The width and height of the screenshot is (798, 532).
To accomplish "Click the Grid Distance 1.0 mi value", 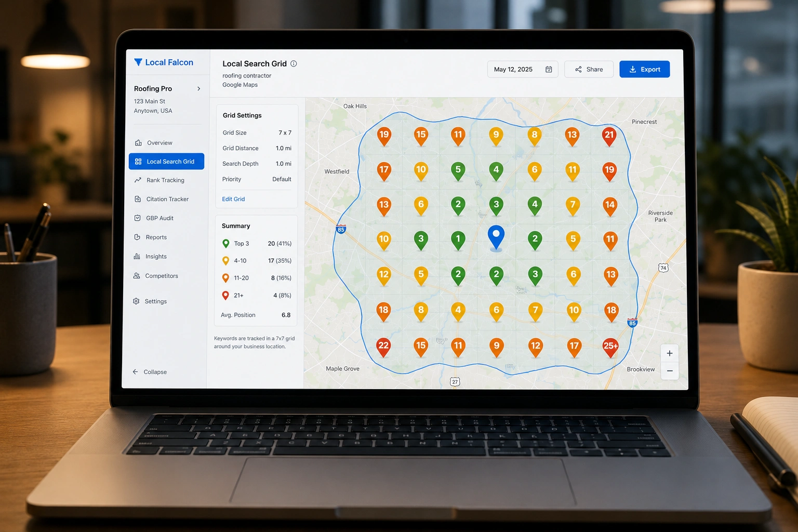I will [x=284, y=149].
